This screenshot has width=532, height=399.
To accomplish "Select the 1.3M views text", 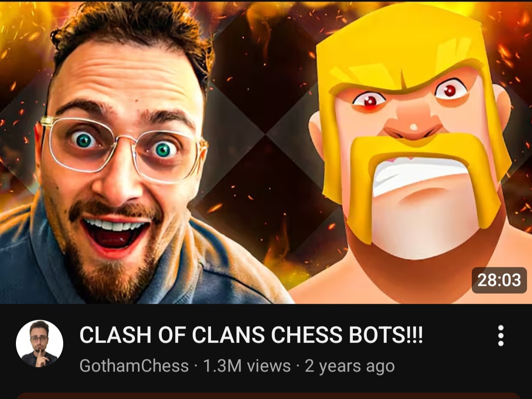I will 247,366.
